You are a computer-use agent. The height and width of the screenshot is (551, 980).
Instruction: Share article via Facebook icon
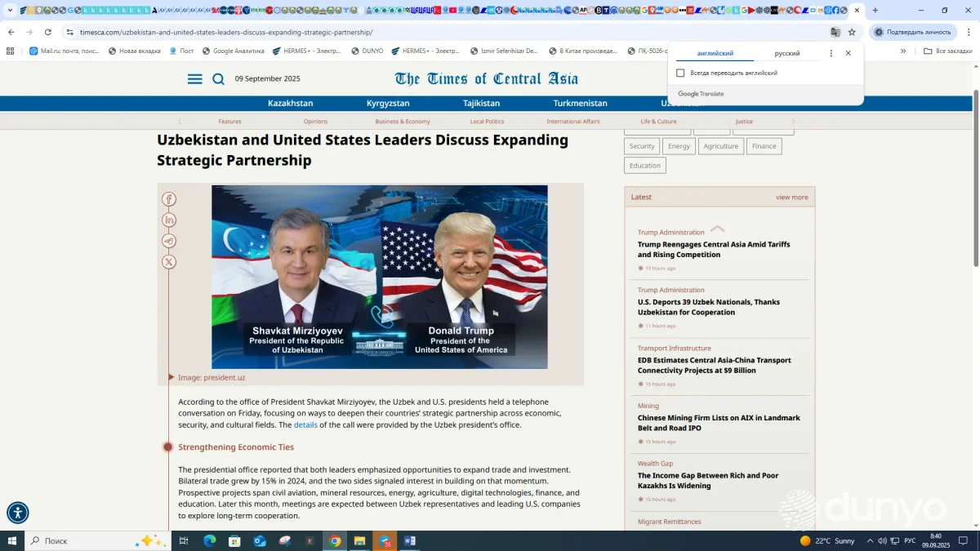(x=169, y=199)
